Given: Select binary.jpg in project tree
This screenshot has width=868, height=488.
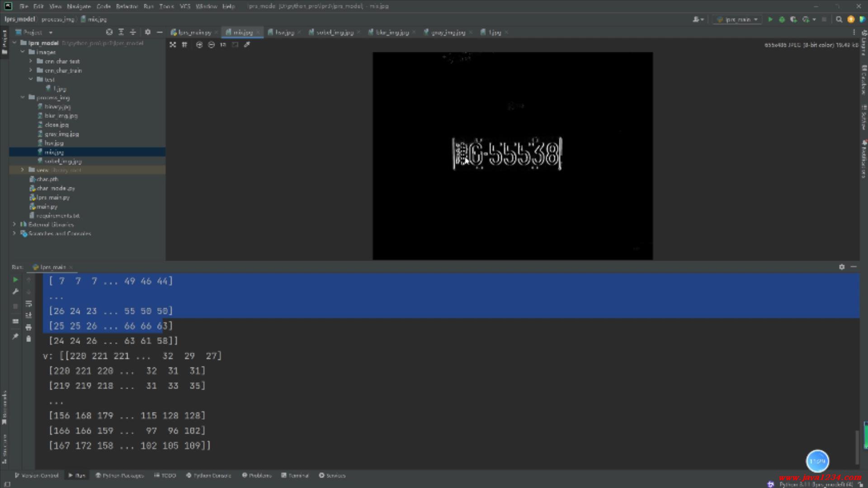Looking at the screenshot, I should pos(57,107).
